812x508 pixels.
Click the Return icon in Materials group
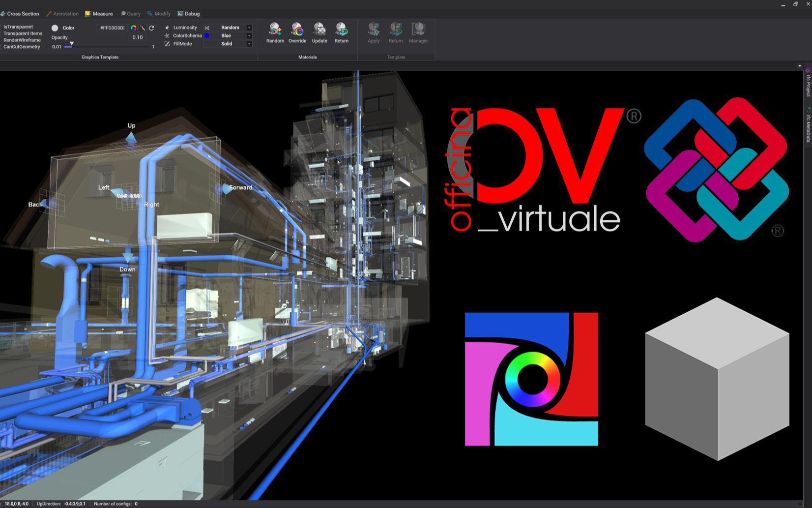pos(342,30)
